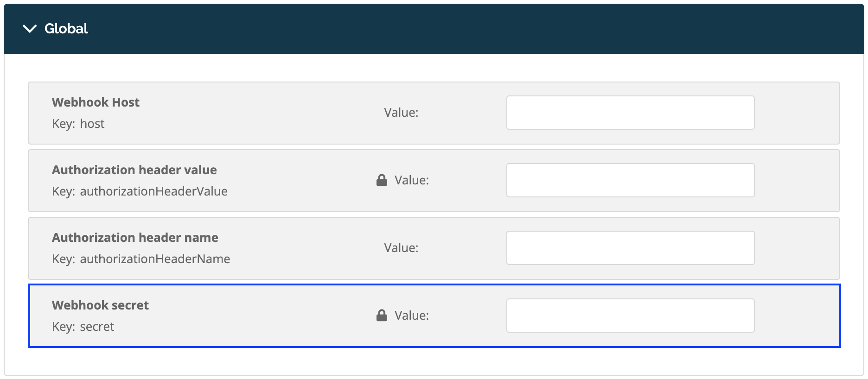Select the Authorization header name title
The width and height of the screenshot is (868, 379).
tap(135, 238)
